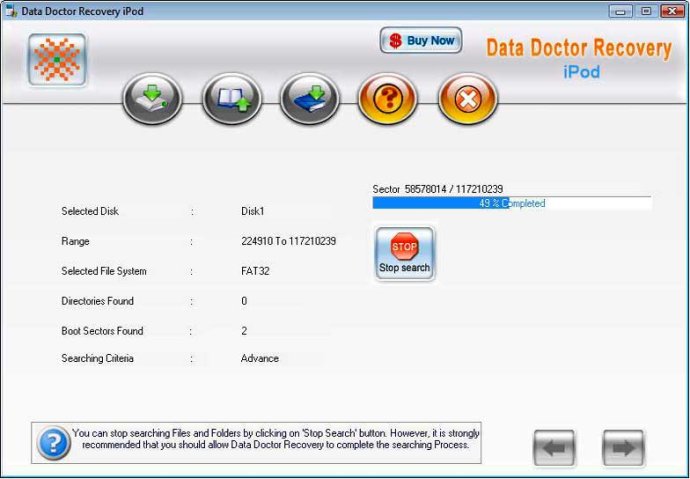Screen dimensions: 690x479
Task: Close the Data Doctor Recovery iPod window
Action: tap(672, 11)
